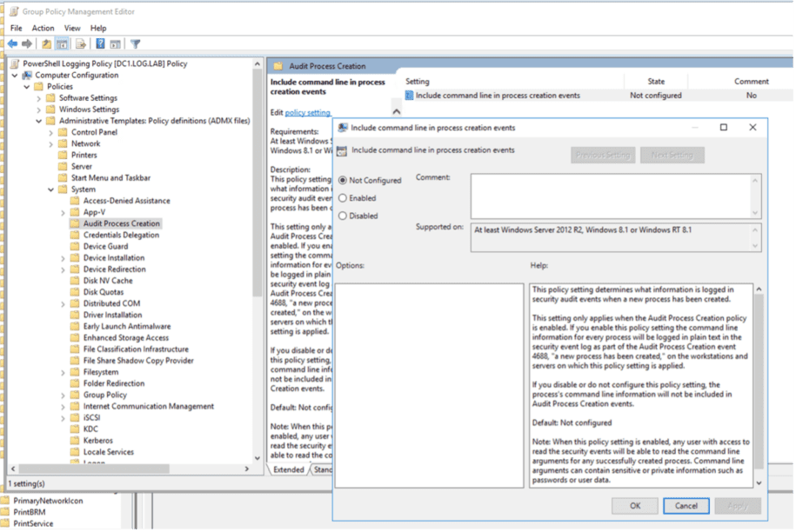The width and height of the screenshot is (796, 532).
Task: Click the Help question-mark toolbar icon
Action: click(x=99, y=43)
